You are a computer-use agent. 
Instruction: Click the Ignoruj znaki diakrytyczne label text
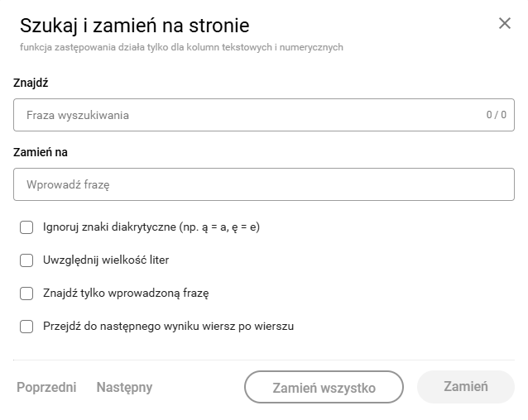coord(151,227)
